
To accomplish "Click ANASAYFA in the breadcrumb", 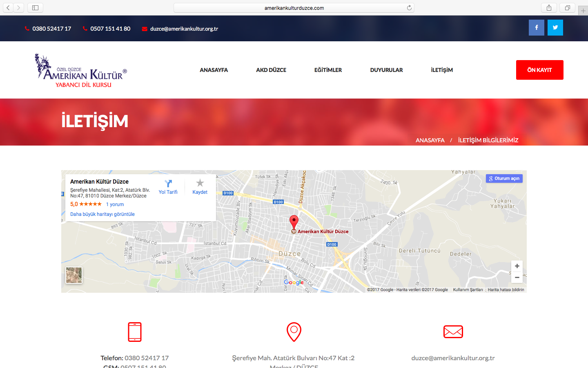I will pyautogui.click(x=430, y=140).
